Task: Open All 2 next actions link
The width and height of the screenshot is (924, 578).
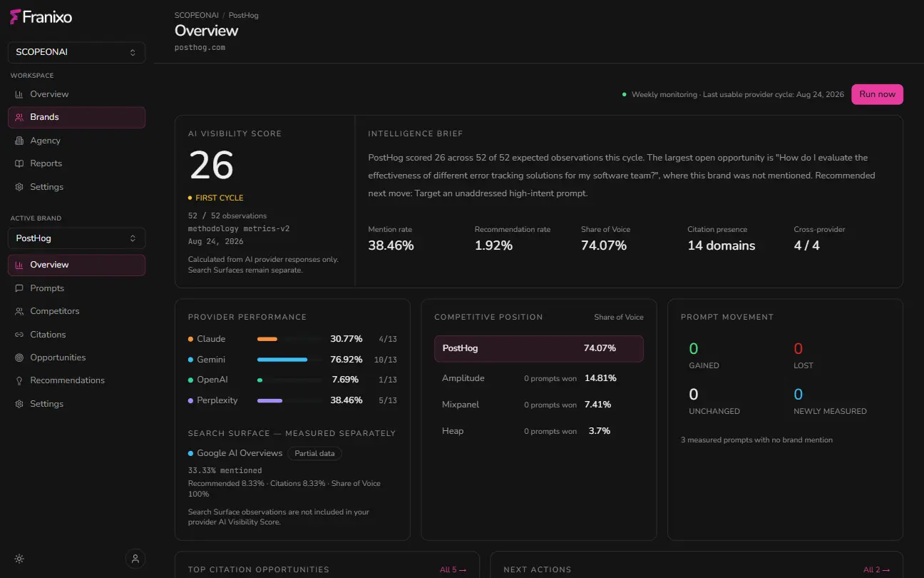Action: (876, 570)
